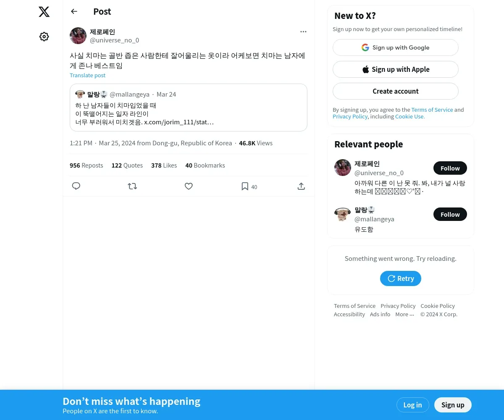504x420 pixels.
Task: View the 122 Quotes list
Action: 127,165
